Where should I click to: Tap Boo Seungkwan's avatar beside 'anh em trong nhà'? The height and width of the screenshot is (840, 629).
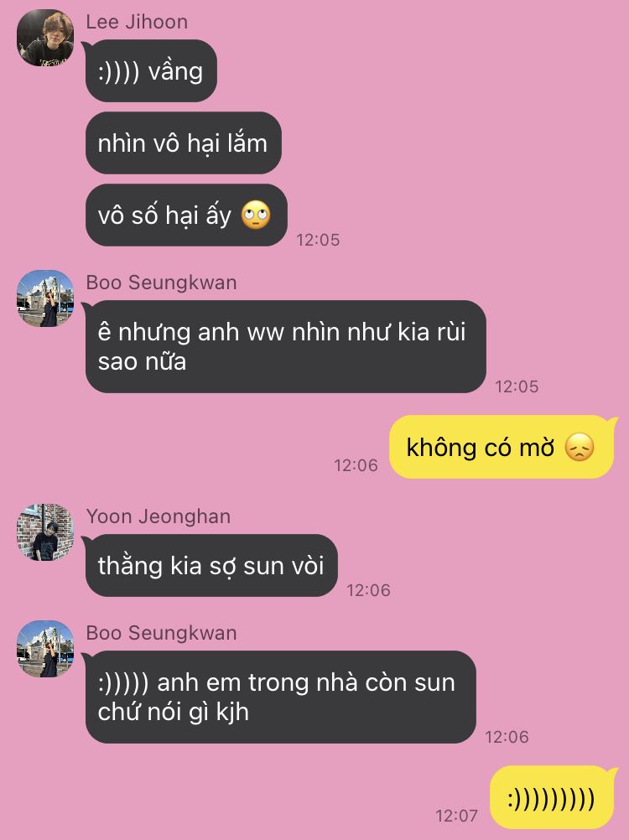tap(45, 649)
